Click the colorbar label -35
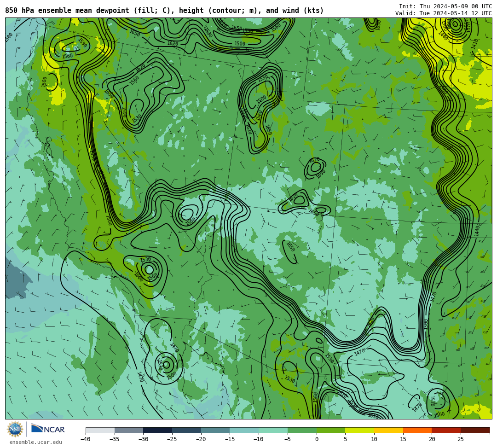 click(114, 439)
